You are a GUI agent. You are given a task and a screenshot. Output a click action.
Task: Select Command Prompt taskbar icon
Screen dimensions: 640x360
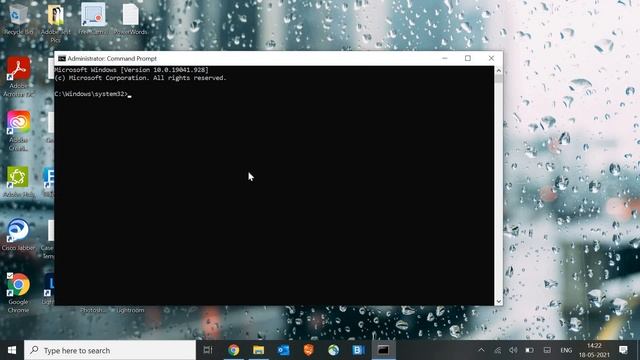[x=383, y=350]
